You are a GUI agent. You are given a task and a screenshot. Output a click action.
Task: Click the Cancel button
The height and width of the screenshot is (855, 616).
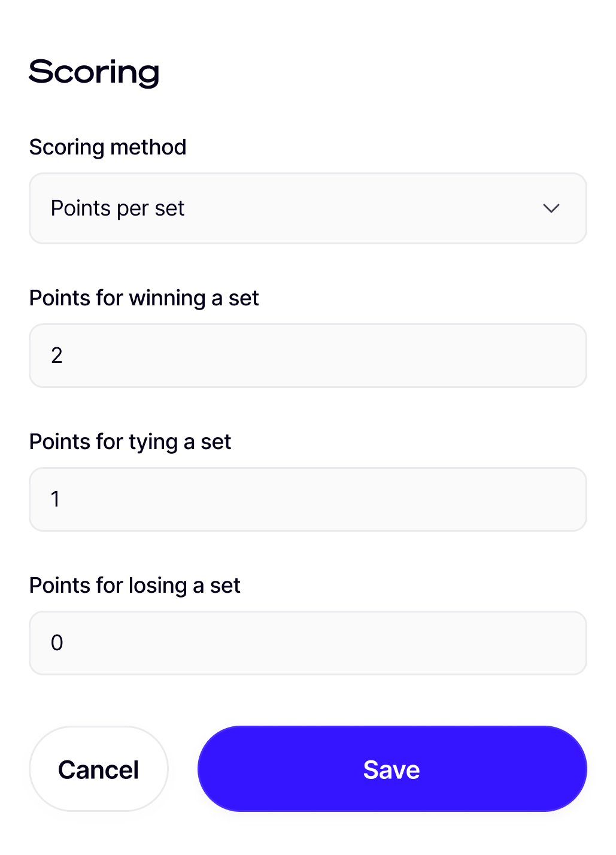click(x=99, y=769)
